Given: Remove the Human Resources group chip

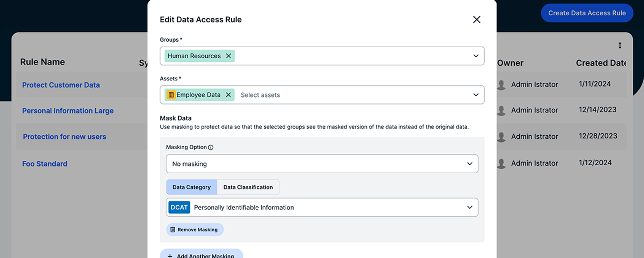Looking at the screenshot, I should [229, 56].
